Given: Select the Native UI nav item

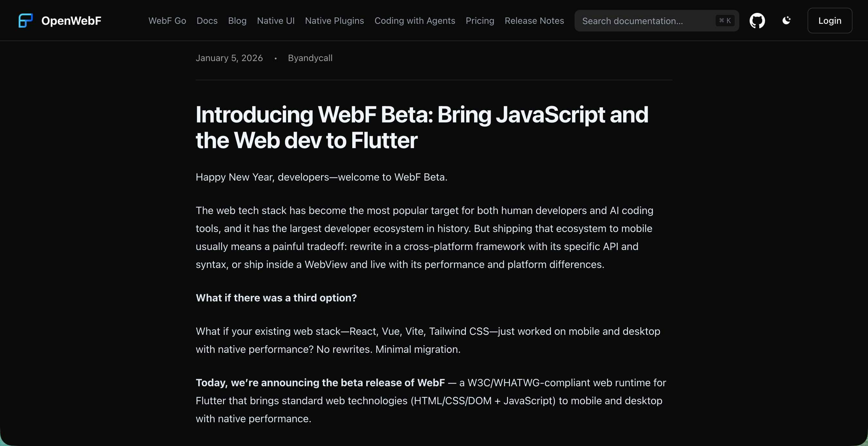Looking at the screenshot, I should pyautogui.click(x=276, y=21).
